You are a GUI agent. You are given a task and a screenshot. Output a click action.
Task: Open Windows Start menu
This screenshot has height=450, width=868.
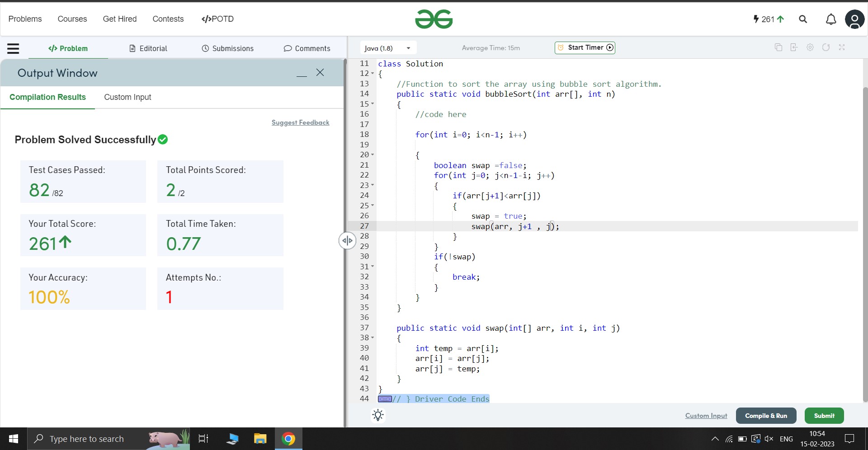click(x=14, y=439)
